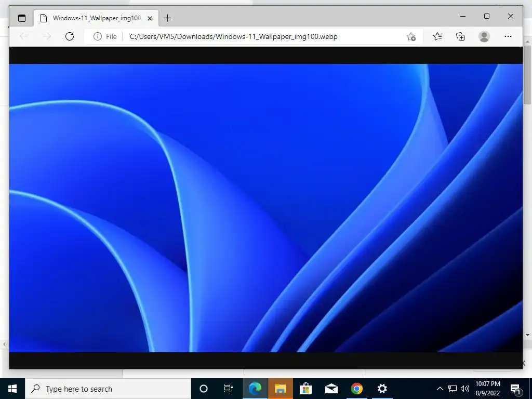Click the taskbar search box
The width and height of the screenshot is (532, 399).
[108, 389]
